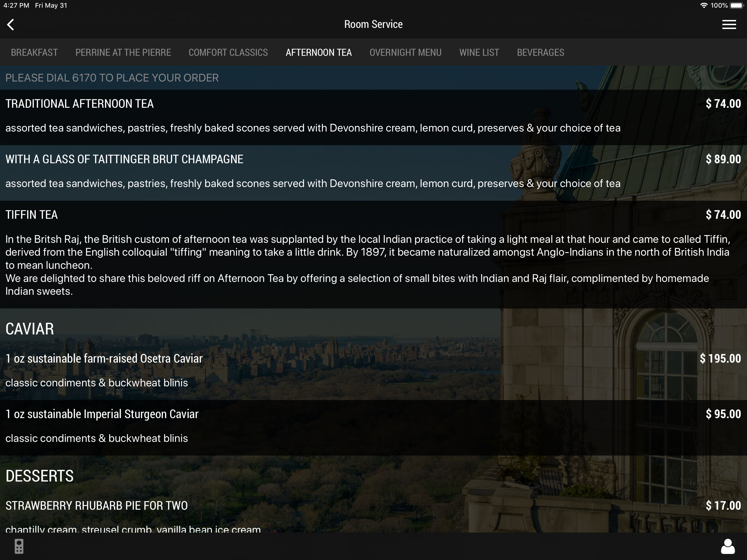Select the Comfort Classics tab
Viewport: 747px width, 560px height.
(228, 52)
